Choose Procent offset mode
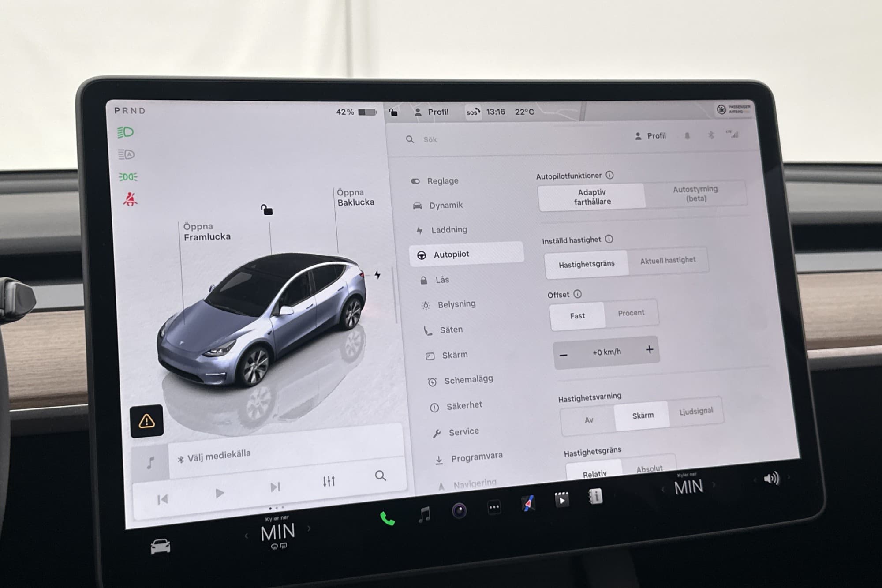Image resolution: width=882 pixels, height=588 pixels. (631, 313)
